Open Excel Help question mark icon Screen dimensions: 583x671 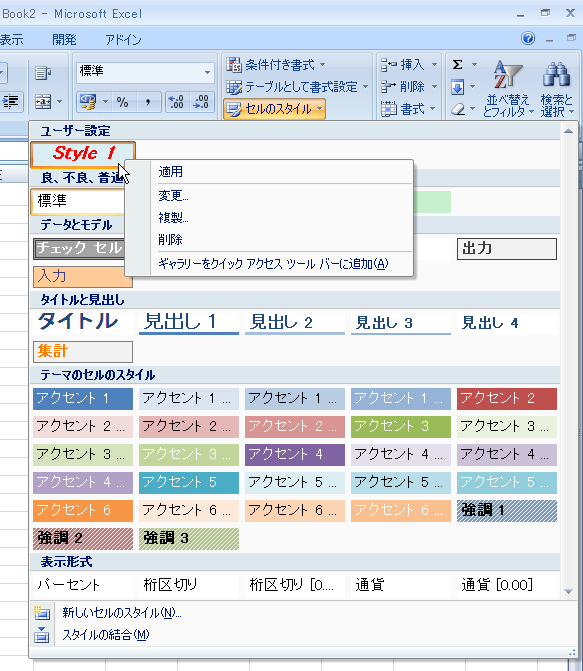[528, 39]
